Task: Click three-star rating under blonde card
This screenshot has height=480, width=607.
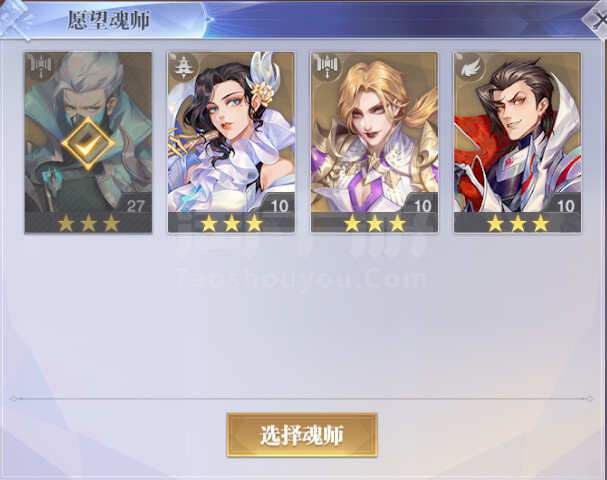Action: (x=375, y=223)
